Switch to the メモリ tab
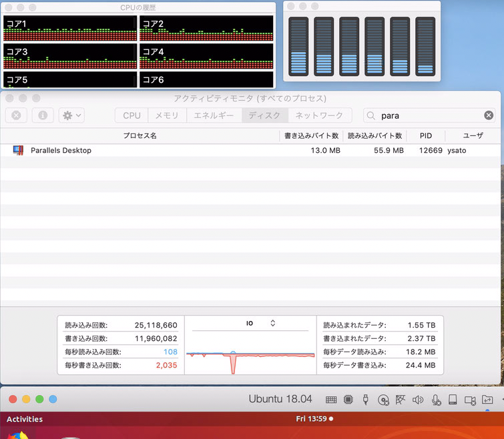The height and width of the screenshot is (439, 504). click(x=167, y=115)
